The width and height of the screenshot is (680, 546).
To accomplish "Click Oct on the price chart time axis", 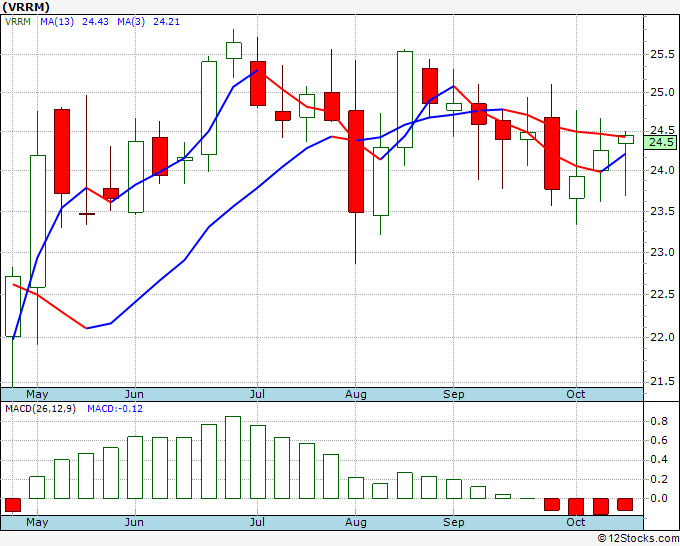I will point(576,394).
